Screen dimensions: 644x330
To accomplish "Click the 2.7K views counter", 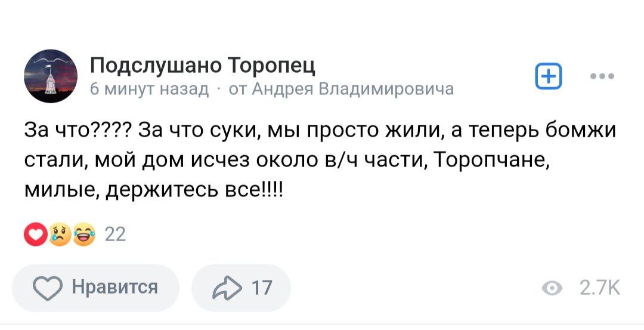I will coord(599,289).
